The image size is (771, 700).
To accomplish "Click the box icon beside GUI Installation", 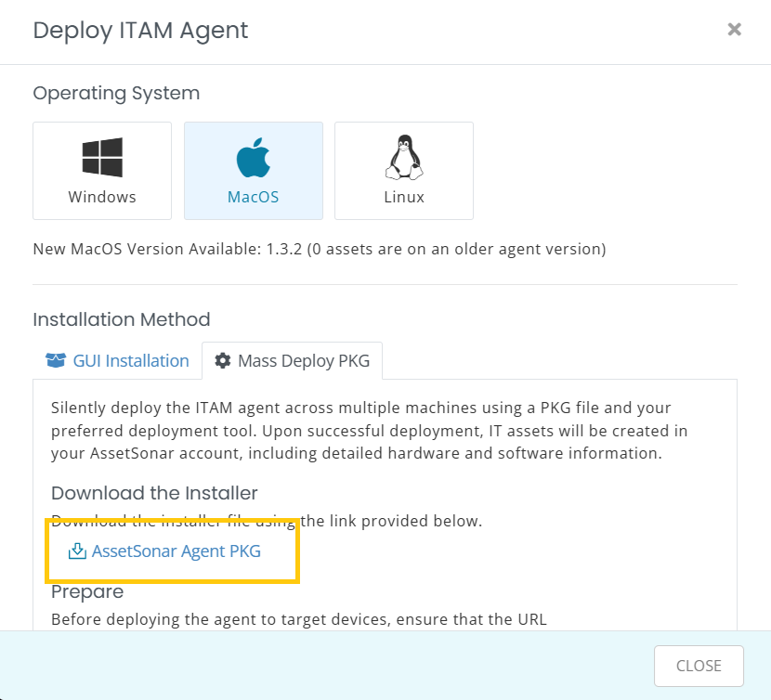I will click(56, 360).
